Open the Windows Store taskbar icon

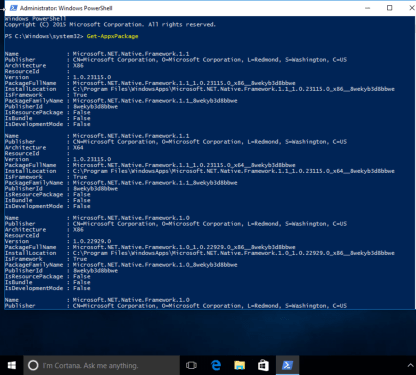click(x=263, y=365)
